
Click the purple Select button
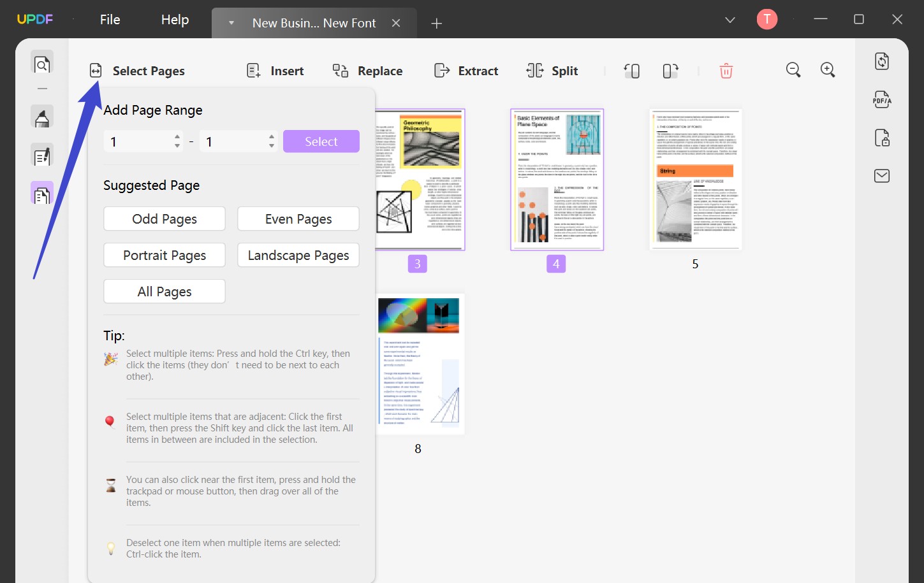click(321, 141)
